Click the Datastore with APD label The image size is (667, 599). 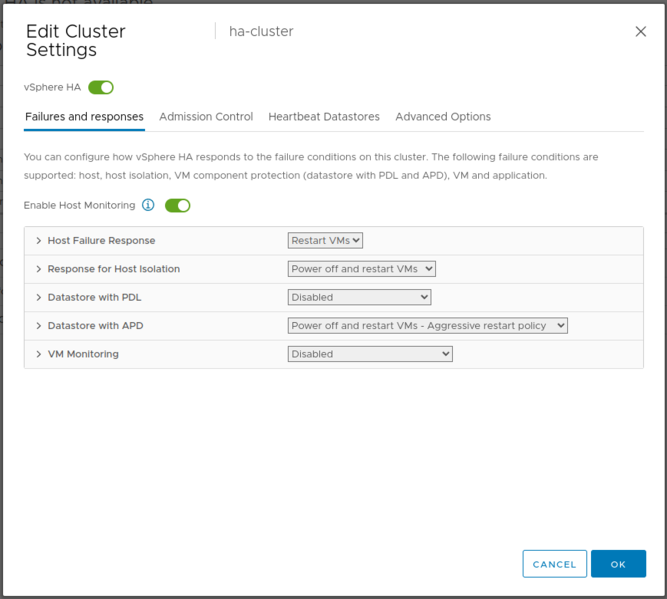pos(95,326)
